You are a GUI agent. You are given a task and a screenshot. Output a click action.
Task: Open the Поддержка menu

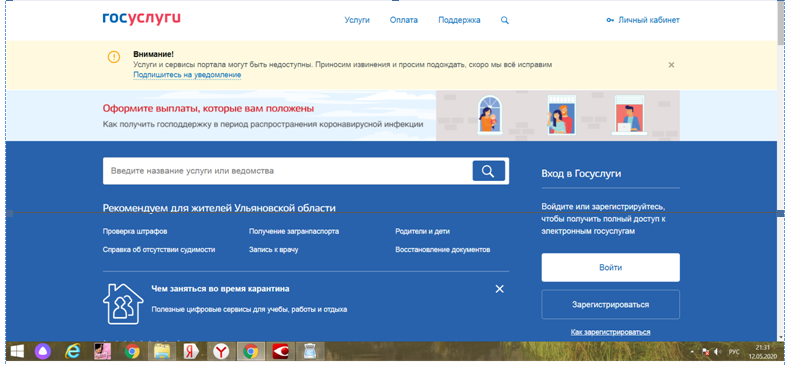[459, 21]
